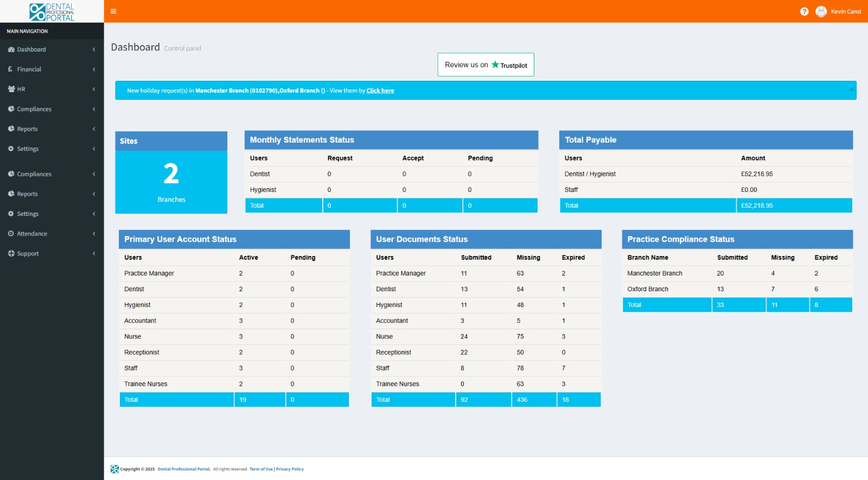This screenshot has width=868, height=480.
Task: Open the help question mark icon
Action: click(x=804, y=11)
